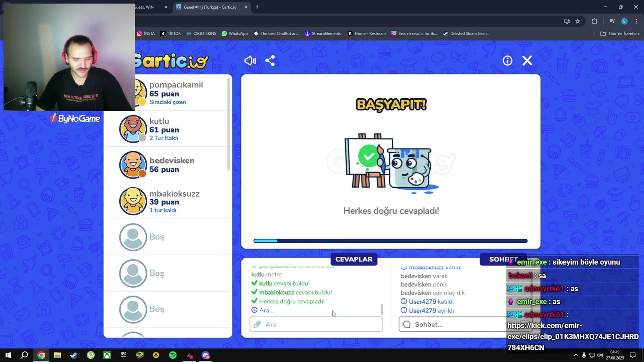Open the notification center in the taskbar

click(x=633, y=355)
